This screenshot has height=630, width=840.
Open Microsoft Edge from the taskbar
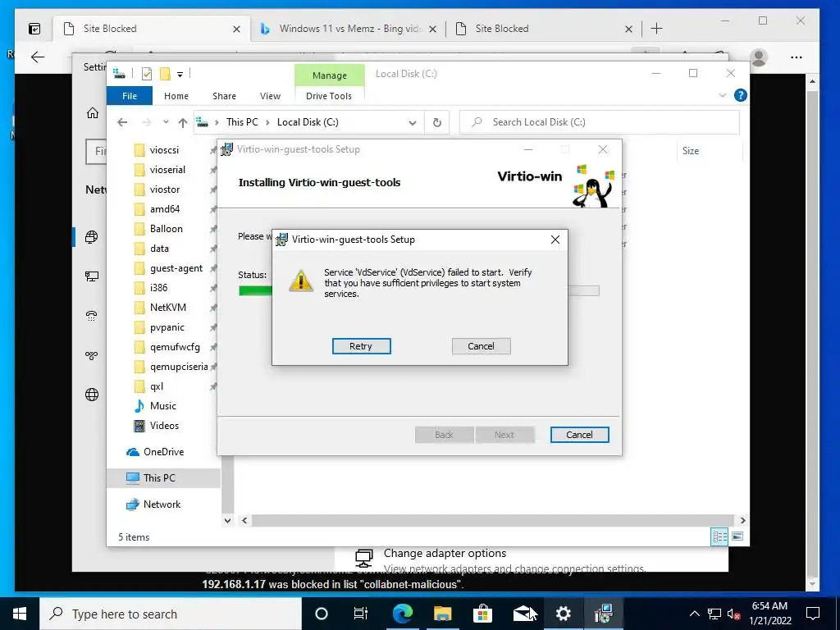(402, 614)
